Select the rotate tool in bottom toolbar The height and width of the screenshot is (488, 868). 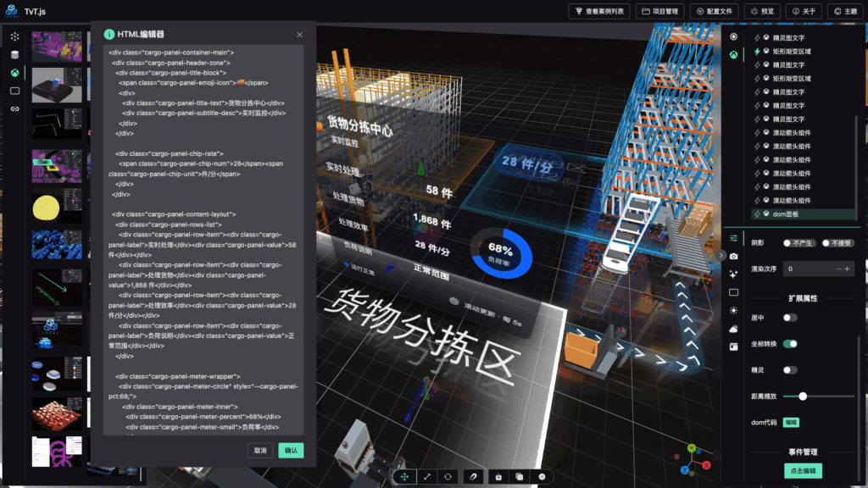point(448,477)
